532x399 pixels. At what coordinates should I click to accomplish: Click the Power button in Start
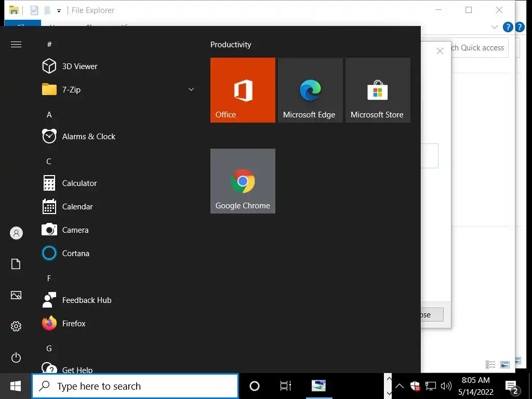[x=16, y=357]
